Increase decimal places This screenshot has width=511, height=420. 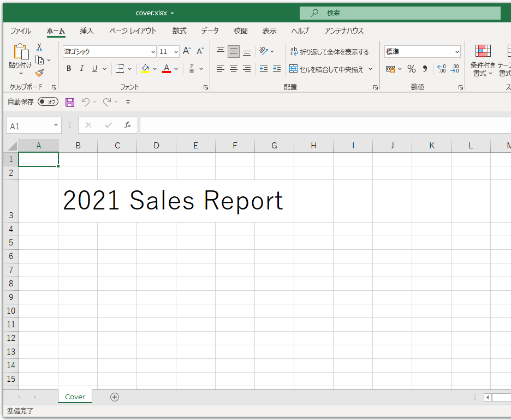tap(441, 69)
